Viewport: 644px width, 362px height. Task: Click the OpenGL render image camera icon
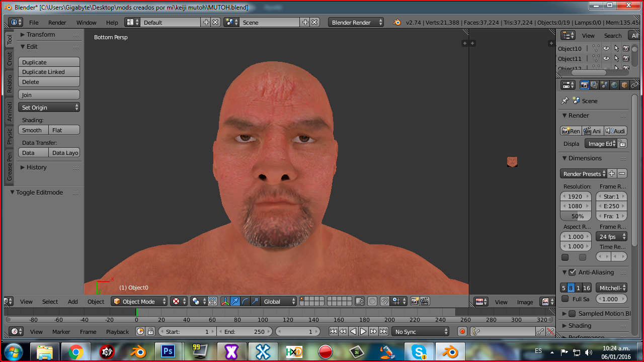(x=415, y=302)
